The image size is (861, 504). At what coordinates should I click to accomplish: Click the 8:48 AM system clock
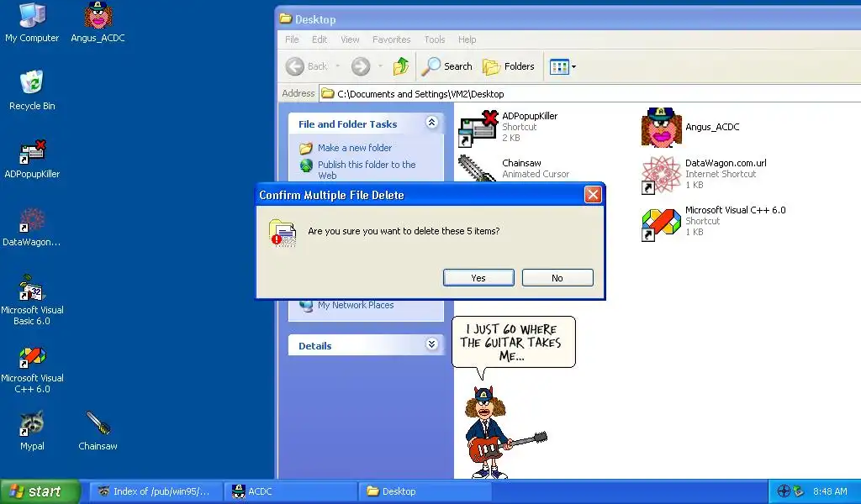pyautogui.click(x=830, y=492)
